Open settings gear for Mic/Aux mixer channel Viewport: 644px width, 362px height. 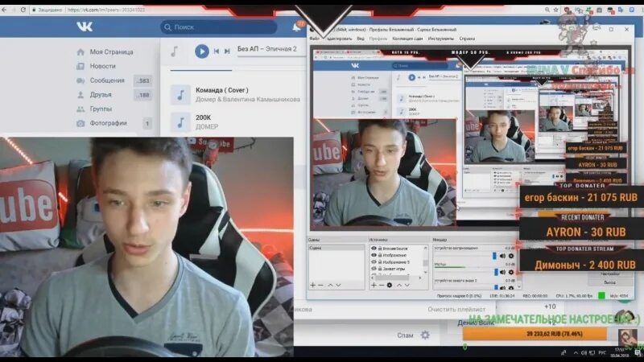pos(511,272)
